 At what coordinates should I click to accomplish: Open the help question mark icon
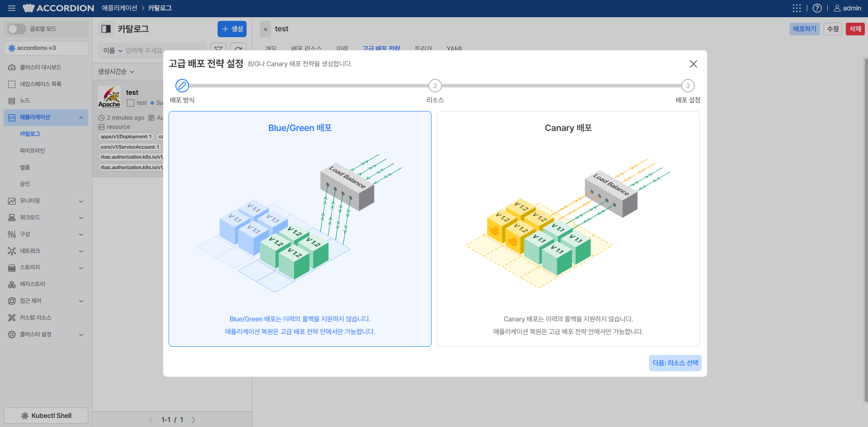coord(817,8)
